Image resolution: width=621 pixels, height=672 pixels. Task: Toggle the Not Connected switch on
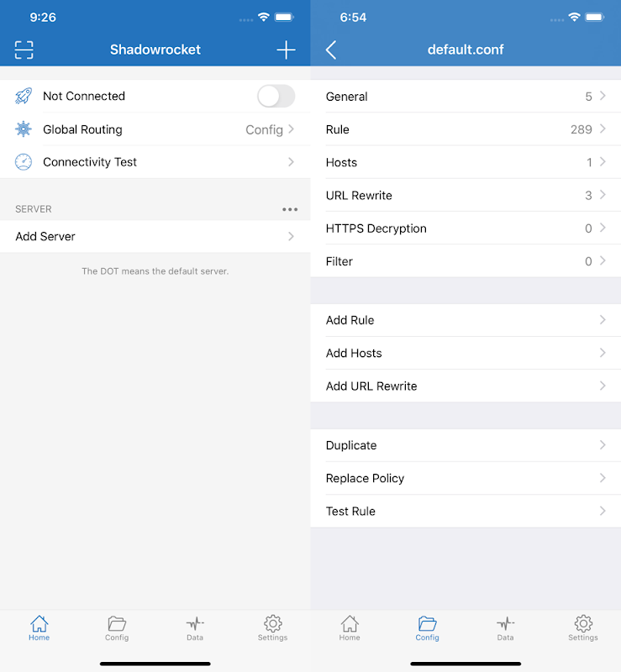(276, 96)
